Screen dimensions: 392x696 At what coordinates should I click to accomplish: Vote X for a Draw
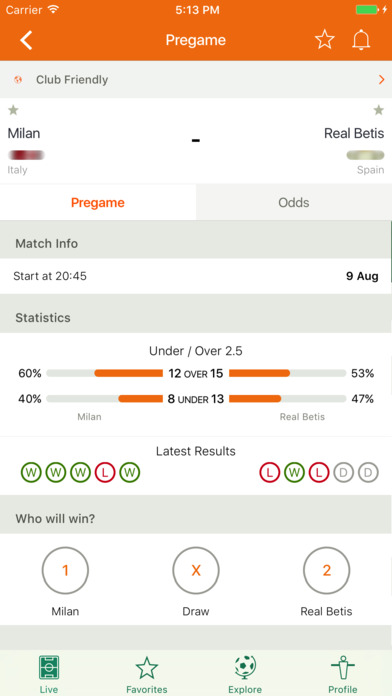196,570
